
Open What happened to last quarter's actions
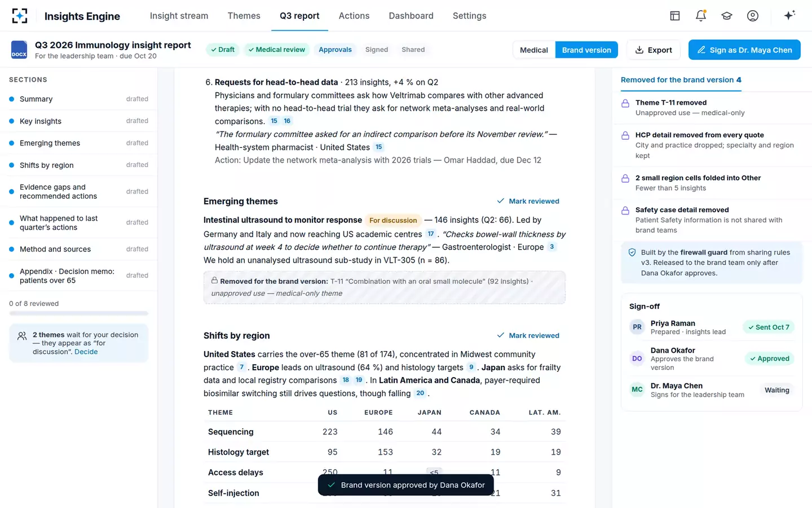[x=79, y=222]
